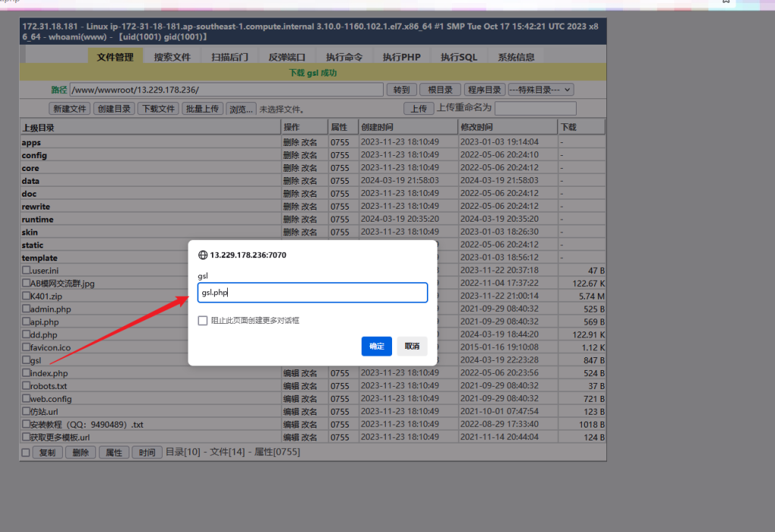Click the globe icon in the dialog header
The width and height of the screenshot is (775, 532).
pyautogui.click(x=202, y=255)
